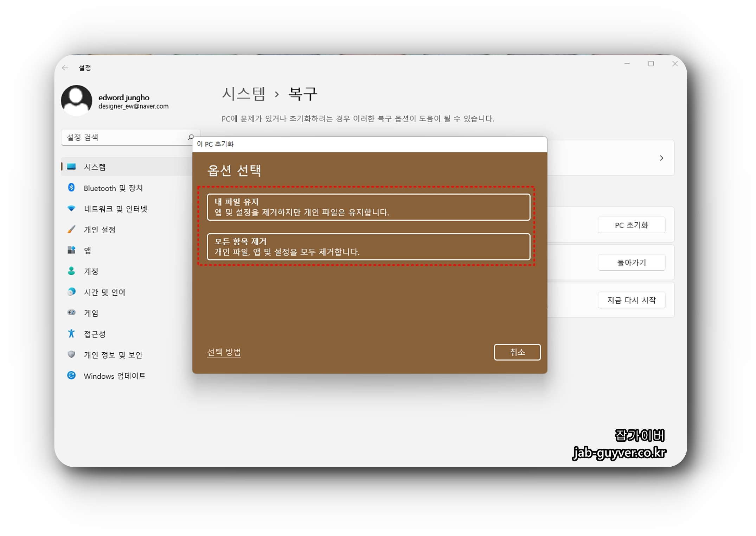
Task: Click the privacy shield icon
Action: coord(71,354)
